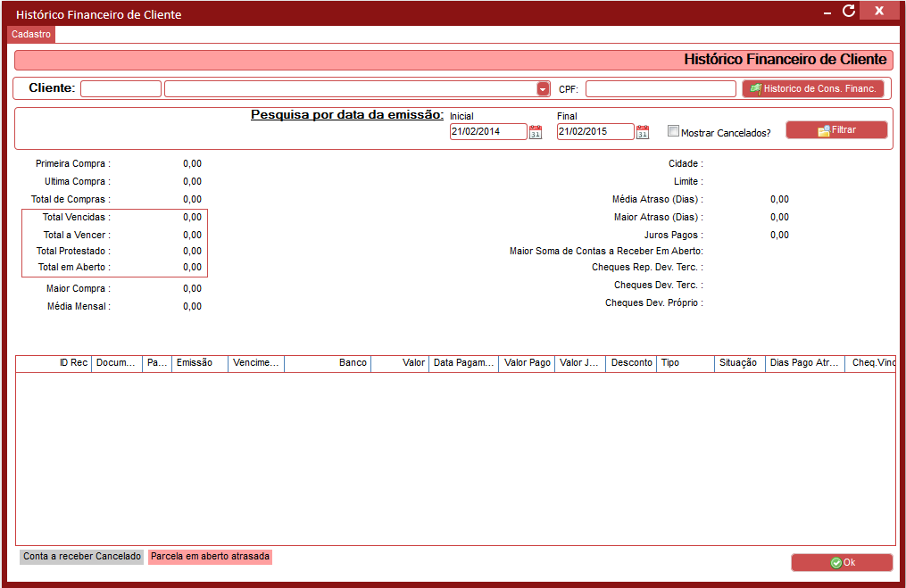Click the Total a Vencer label
The height and width of the screenshot is (588, 906).
tap(77, 235)
